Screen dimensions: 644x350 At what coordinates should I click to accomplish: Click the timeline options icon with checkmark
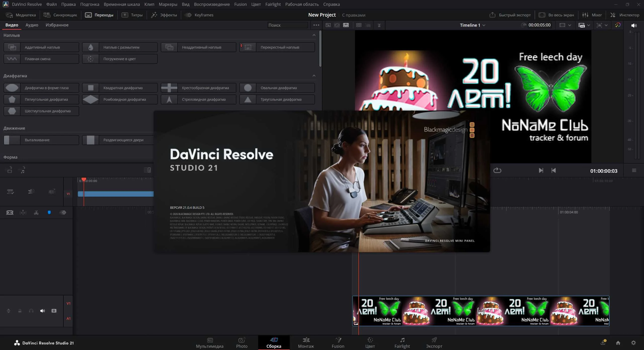[10, 192]
